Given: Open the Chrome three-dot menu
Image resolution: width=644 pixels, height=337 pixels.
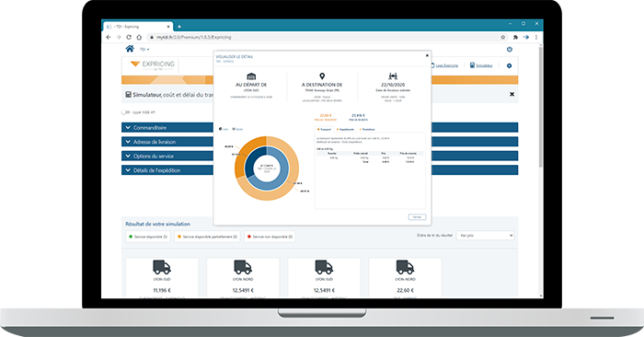Looking at the screenshot, I should click(x=536, y=37).
